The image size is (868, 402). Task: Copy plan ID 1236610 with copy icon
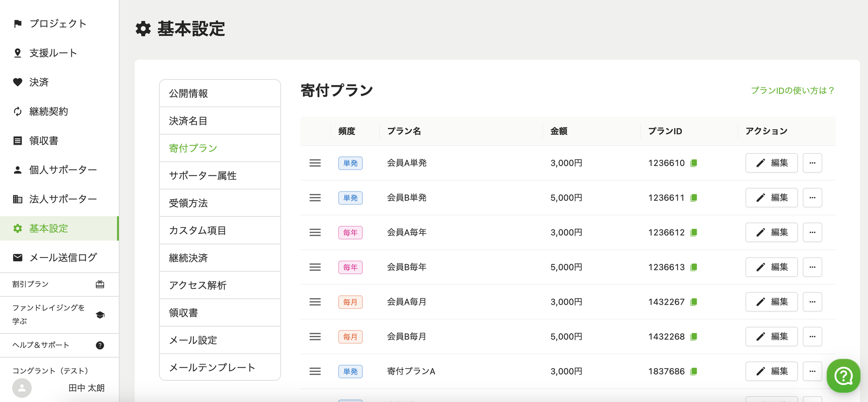pyautogui.click(x=694, y=163)
